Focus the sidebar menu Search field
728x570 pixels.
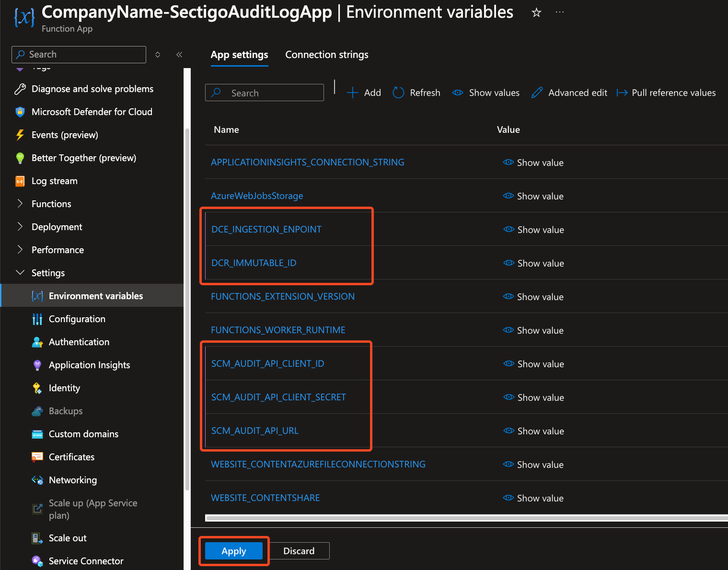(x=79, y=55)
